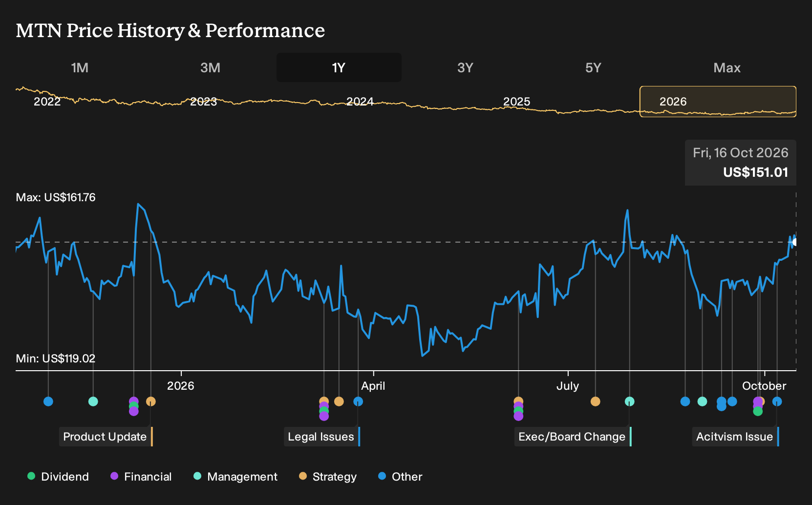812x505 pixels.
Task: Click the July axis label
Action: coord(568,386)
